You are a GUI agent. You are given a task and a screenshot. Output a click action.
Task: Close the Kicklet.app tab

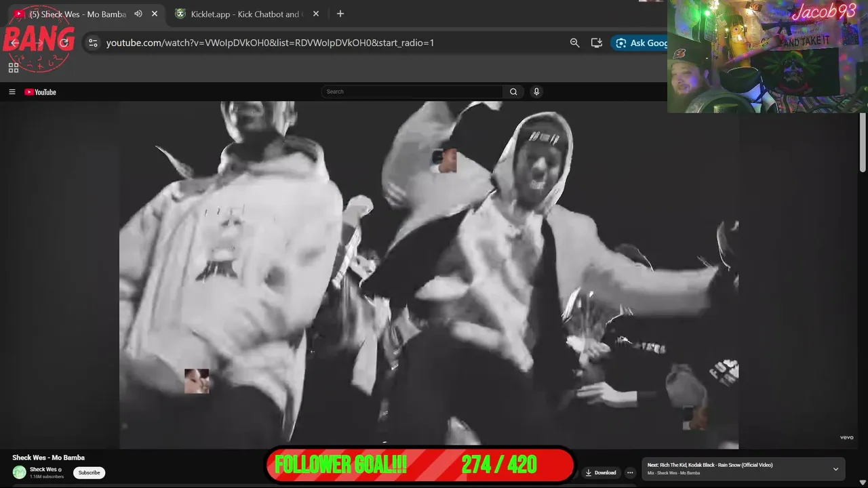point(315,14)
